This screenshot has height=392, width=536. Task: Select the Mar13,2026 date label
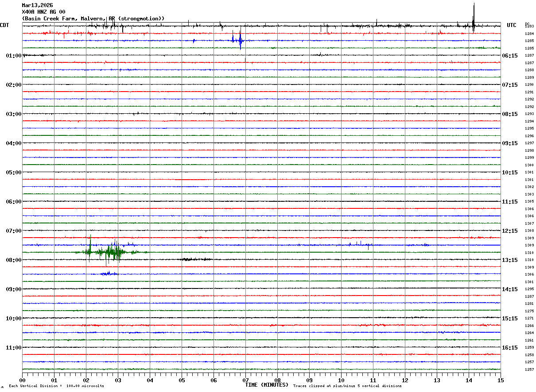click(x=37, y=5)
